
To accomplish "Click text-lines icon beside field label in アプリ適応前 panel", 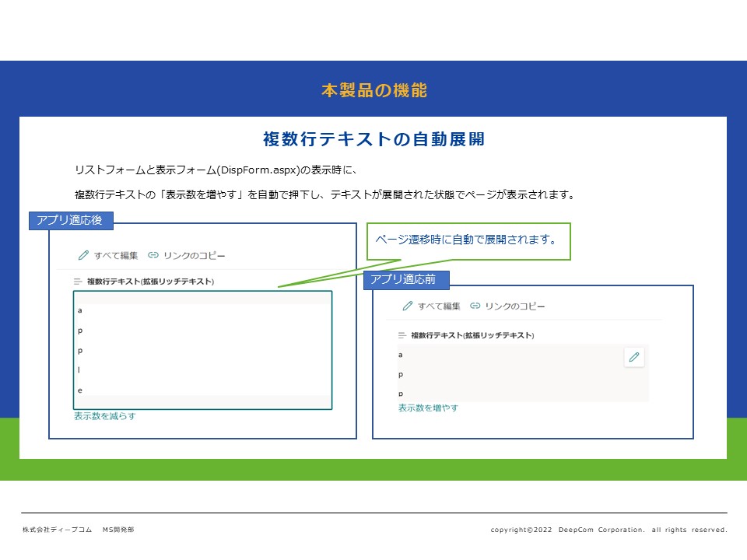I will tap(402, 335).
